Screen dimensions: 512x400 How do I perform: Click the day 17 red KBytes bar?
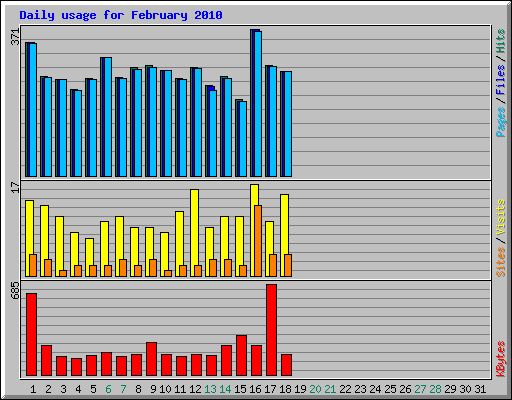pos(271,330)
